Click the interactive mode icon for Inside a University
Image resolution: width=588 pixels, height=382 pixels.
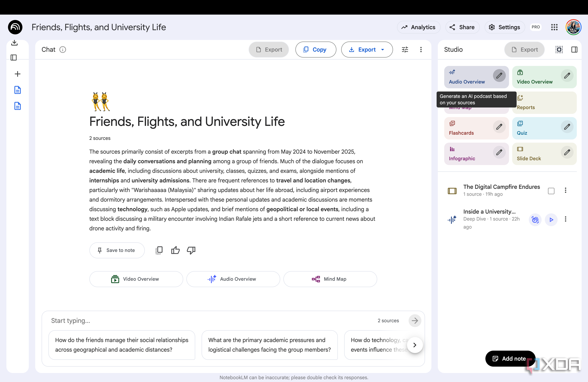pyautogui.click(x=535, y=219)
